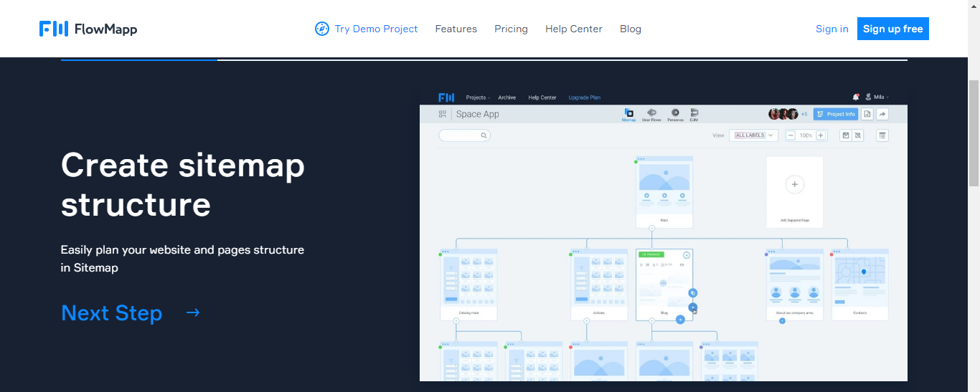Follow the Next Step link
980x392 pixels.
tap(130, 313)
